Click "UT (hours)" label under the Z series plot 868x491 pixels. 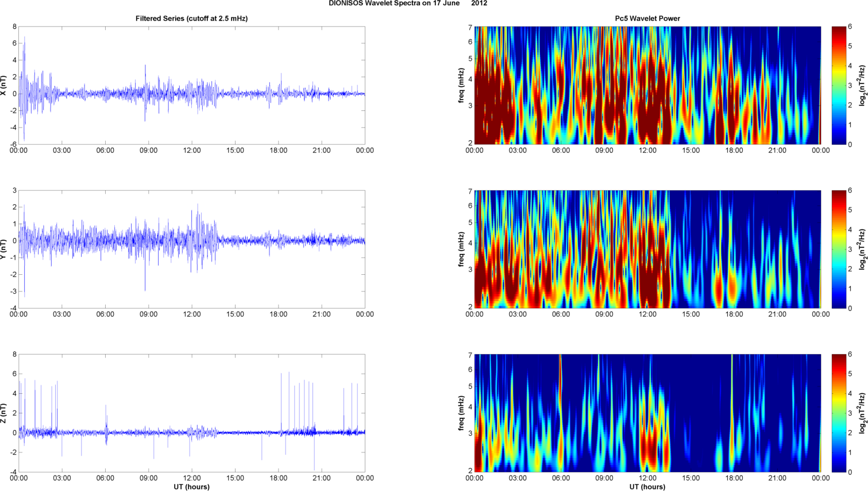[x=192, y=487]
